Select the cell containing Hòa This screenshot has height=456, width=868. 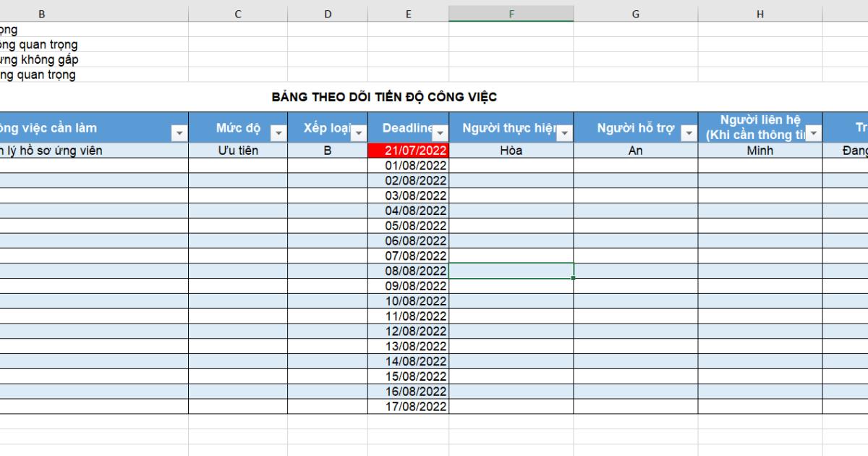(x=511, y=151)
